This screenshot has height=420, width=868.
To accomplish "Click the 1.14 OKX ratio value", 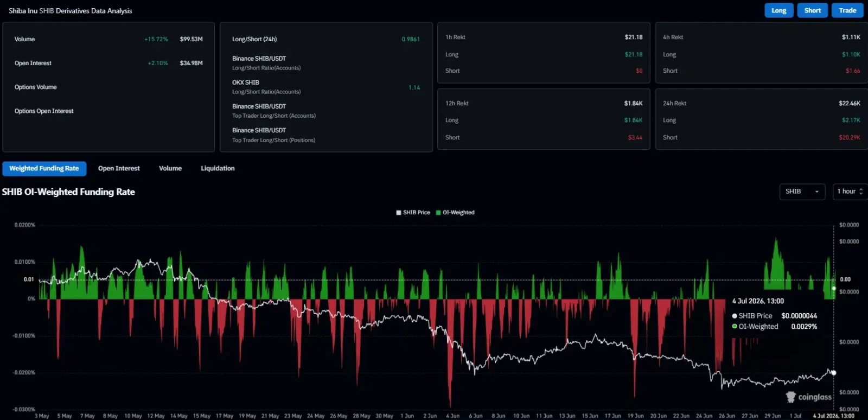I will click(x=414, y=87).
